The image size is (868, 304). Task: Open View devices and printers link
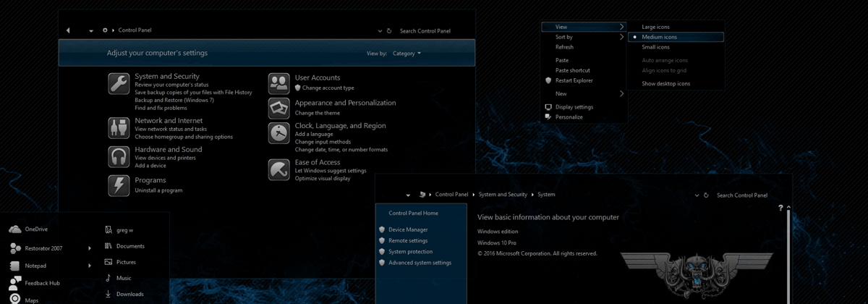click(x=165, y=157)
